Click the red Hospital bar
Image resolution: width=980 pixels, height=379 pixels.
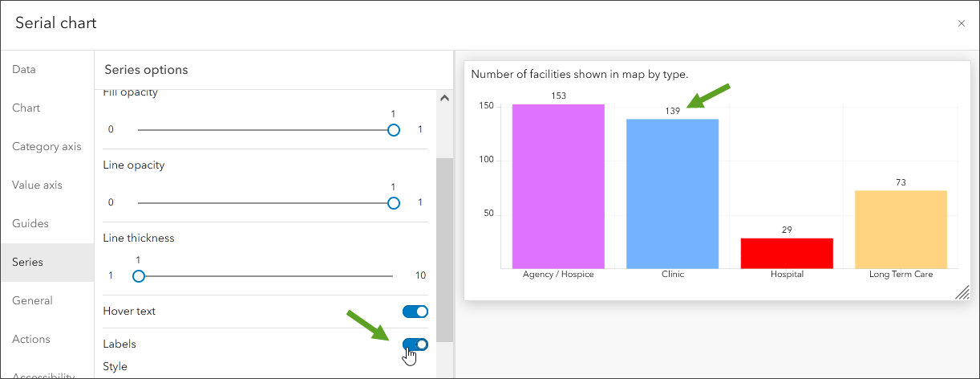787,253
